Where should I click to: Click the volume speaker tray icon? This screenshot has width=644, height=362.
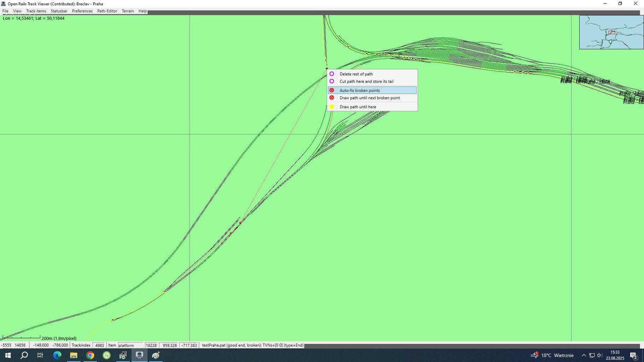click(x=599, y=355)
